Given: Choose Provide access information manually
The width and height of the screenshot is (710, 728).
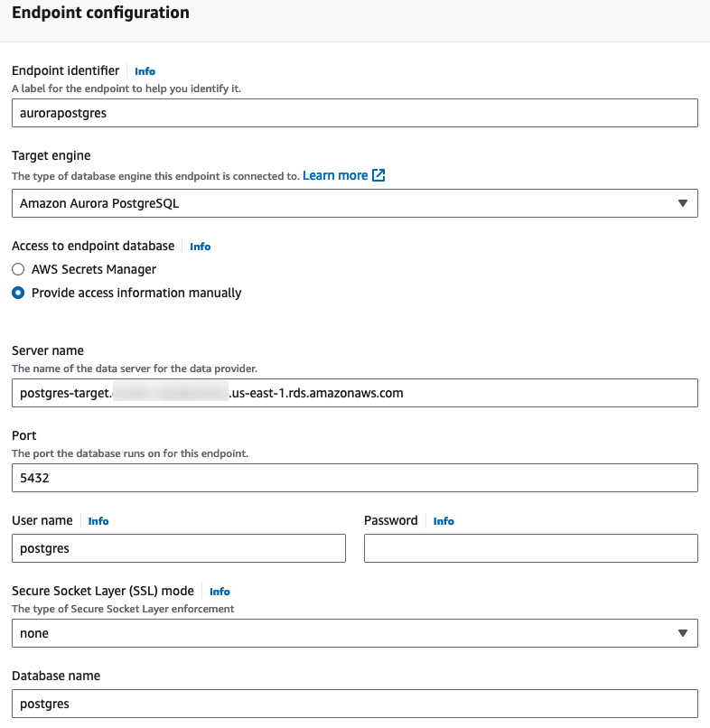Looking at the screenshot, I should click(x=18, y=293).
